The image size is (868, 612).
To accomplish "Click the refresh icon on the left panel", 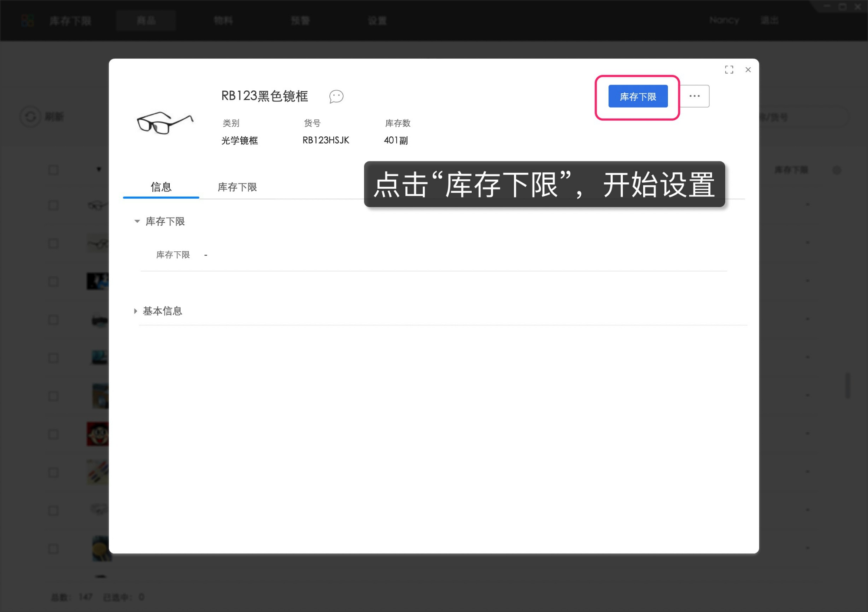I will click(x=30, y=116).
